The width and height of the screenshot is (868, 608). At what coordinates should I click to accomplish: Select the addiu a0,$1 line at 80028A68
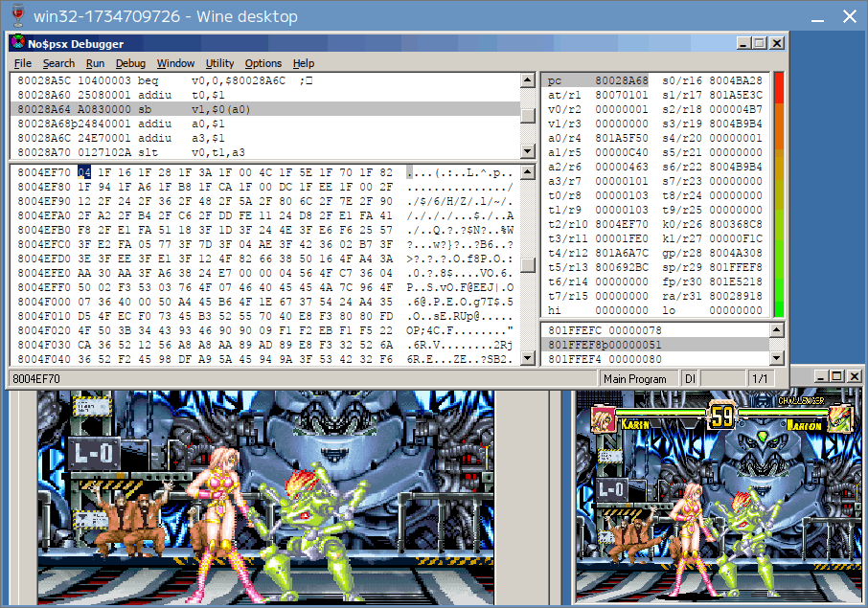coord(265,124)
